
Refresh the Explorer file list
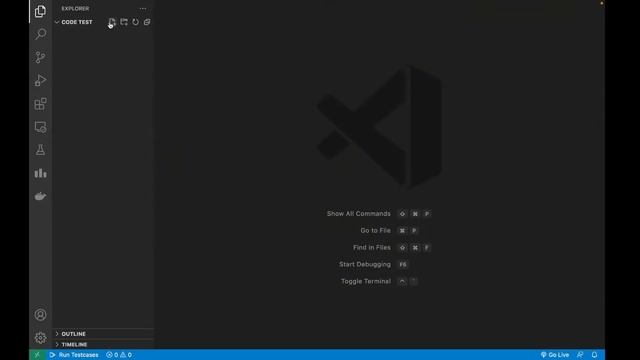136,22
